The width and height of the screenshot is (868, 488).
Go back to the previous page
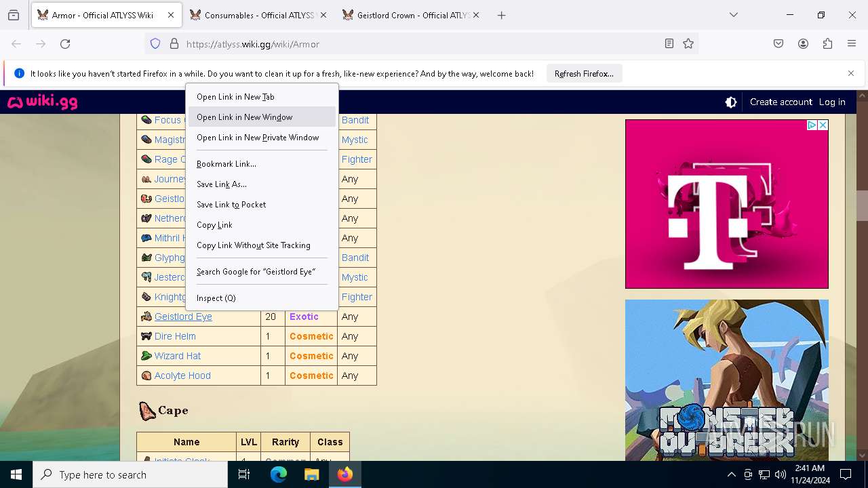16,44
